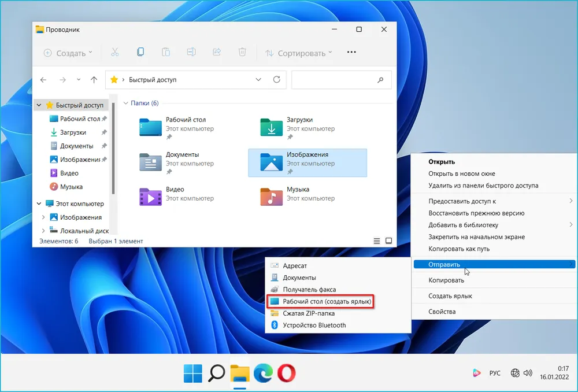Go up one level with up arrow
The height and width of the screenshot is (392, 578).
(94, 80)
